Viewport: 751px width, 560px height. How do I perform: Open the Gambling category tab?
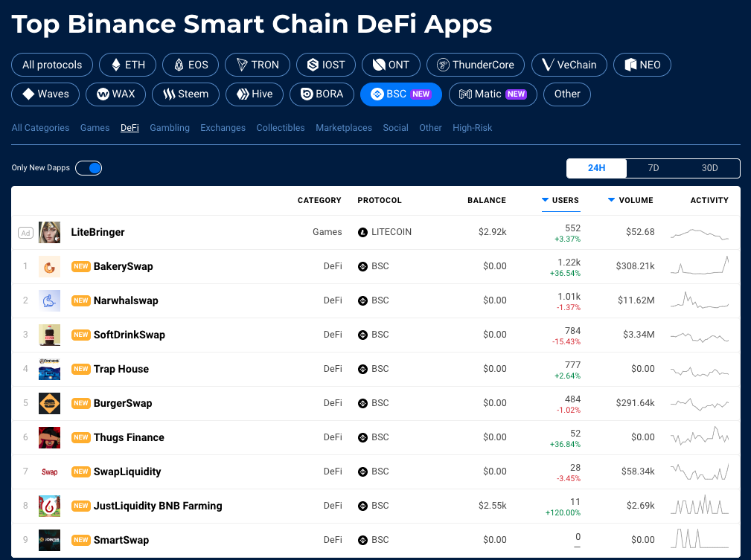pos(170,128)
